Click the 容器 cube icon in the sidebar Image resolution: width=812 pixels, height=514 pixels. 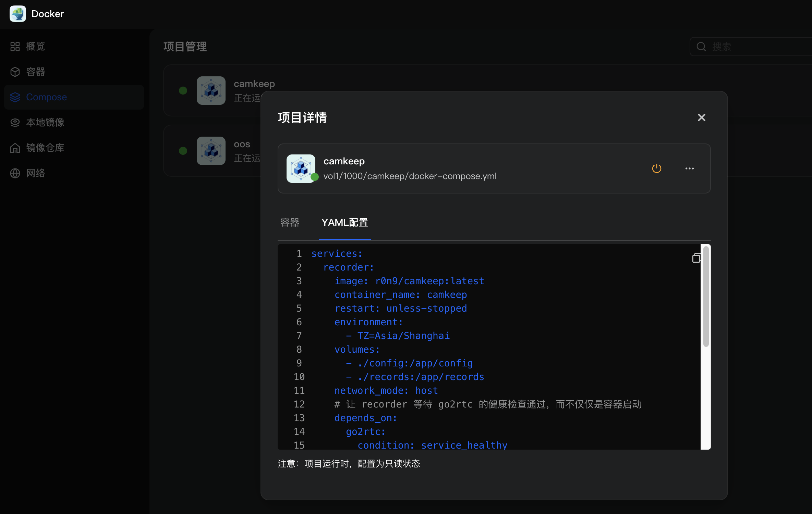click(x=15, y=72)
